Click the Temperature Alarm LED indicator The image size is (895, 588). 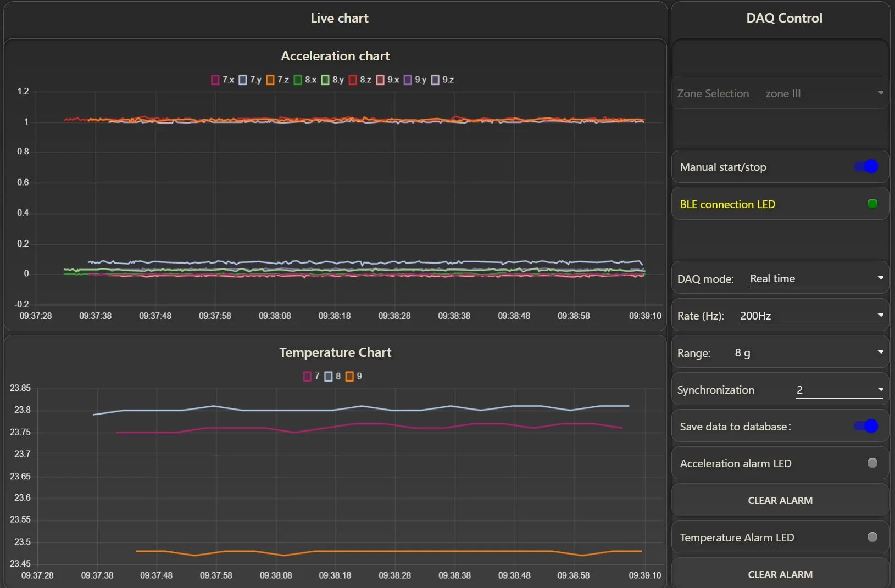(872, 537)
